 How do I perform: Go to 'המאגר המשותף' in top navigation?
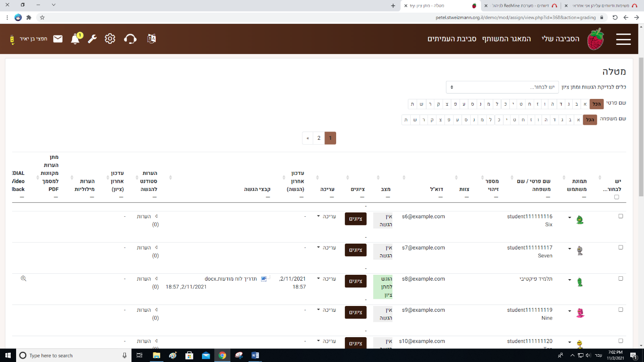(506, 39)
